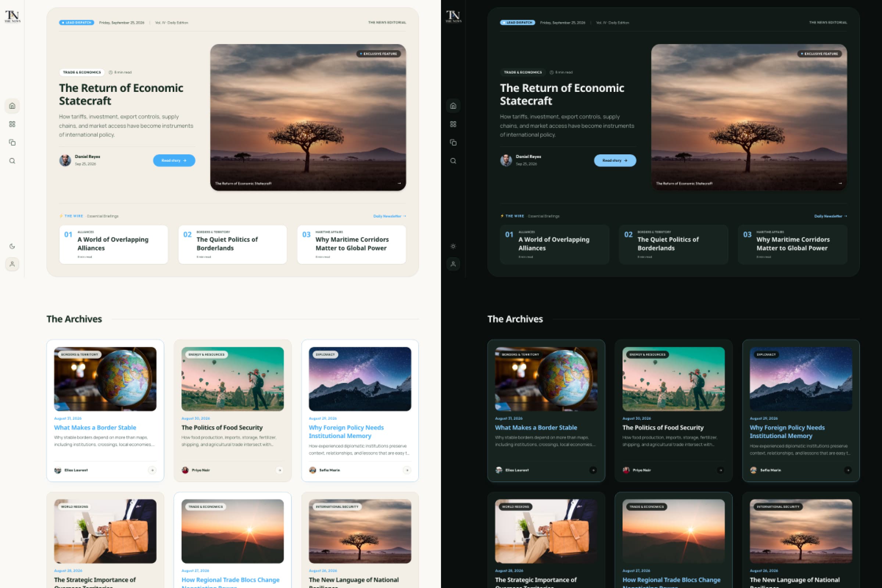Click hot air balloons thumbnail, light Archives
Image resolution: width=882 pixels, height=588 pixels.
pos(233,379)
